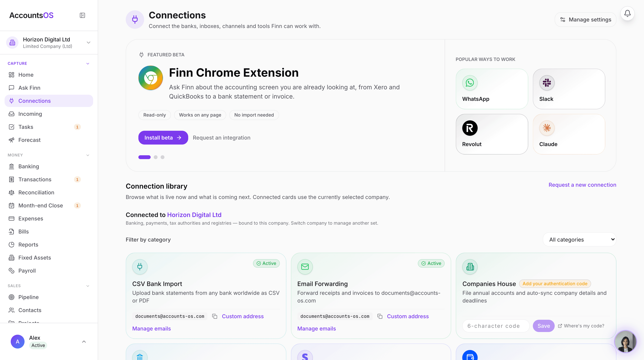This screenshot has height=360, width=644.
Task: Open Reports in the sidebar
Action: pos(49,244)
